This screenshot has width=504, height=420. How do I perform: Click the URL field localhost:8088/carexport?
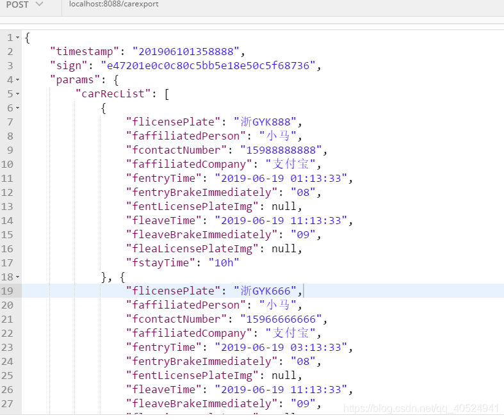point(114,4)
